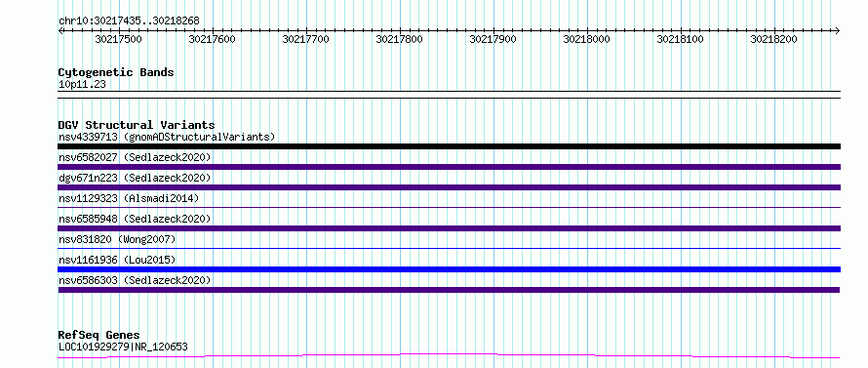Click the DGV Structural Variants track heading

pyautogui.click(x=137, y=125)
